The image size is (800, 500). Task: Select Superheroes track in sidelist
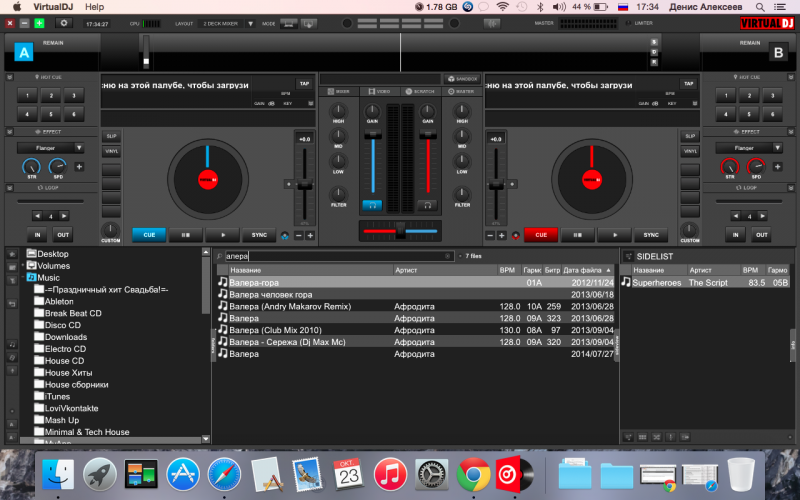pos(705,282)
